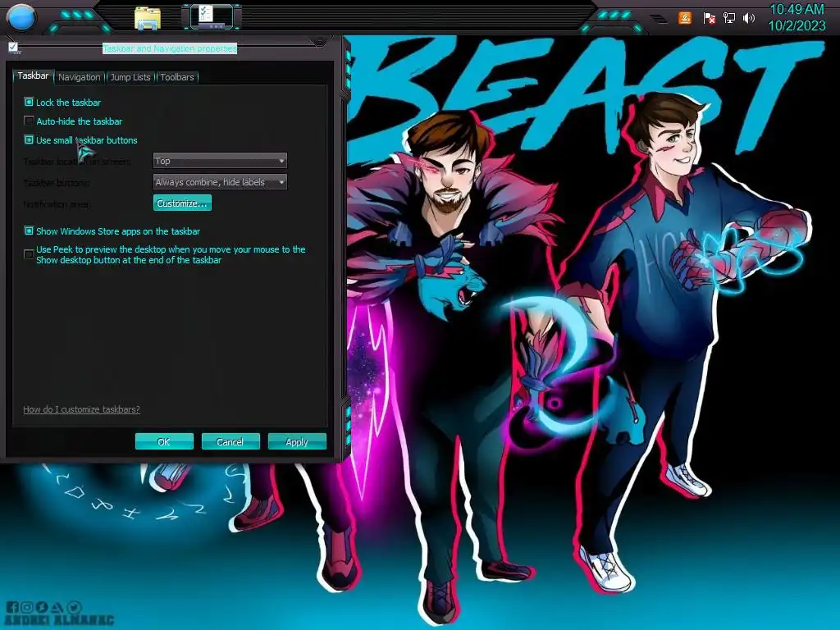The width and height of the screenshot is (840, 630).
Task: Open the volume speaker tray icon
Action: click(x=748, y=18)
